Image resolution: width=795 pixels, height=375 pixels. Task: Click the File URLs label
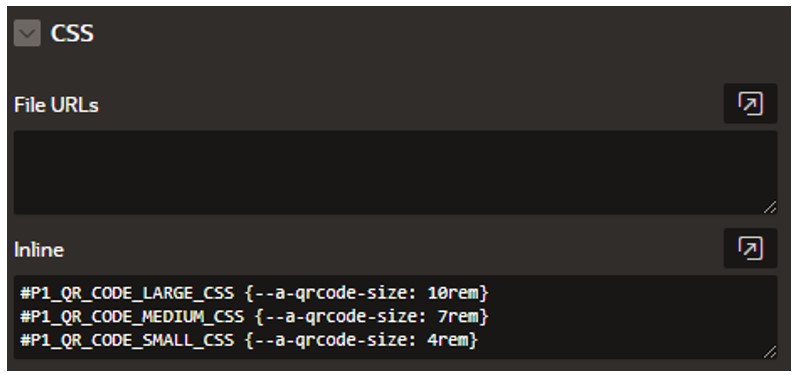click(x=56, y=105)
